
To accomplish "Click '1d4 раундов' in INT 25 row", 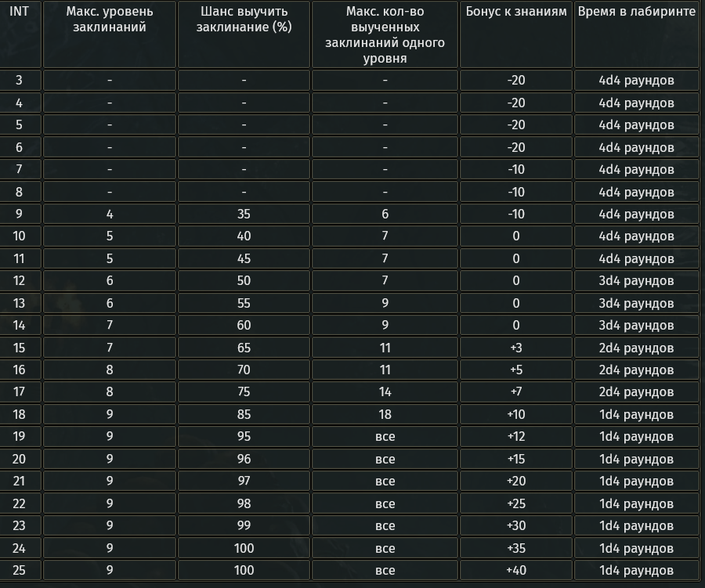I will (636, 570).
